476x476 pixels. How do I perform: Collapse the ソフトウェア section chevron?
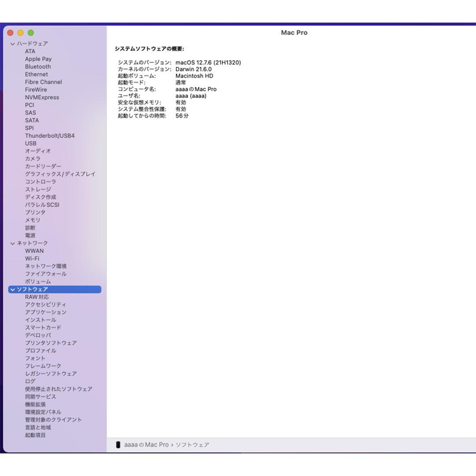12,290
